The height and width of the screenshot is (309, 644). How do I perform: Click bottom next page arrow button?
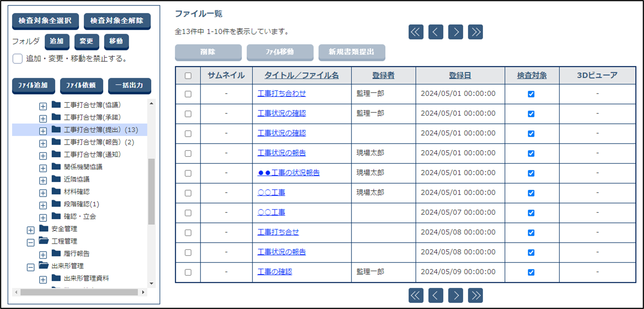tap(455, 295)
